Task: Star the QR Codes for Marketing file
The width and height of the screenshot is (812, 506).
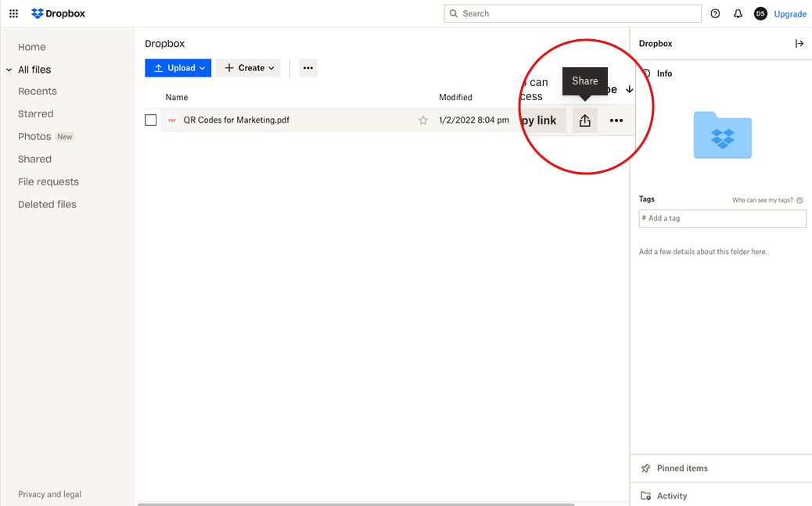Action: coord(423,120)
